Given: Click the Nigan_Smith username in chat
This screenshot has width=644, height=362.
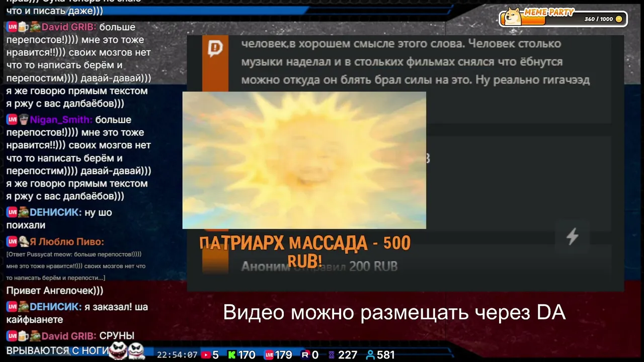Looking at the screenshot, I should [61, 120].
